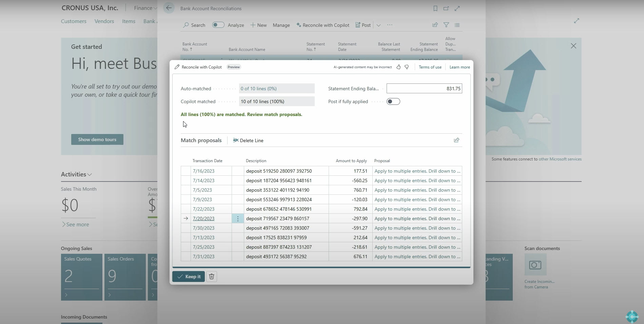Click the back arrow on Bank Account Reconciliations

169,8
